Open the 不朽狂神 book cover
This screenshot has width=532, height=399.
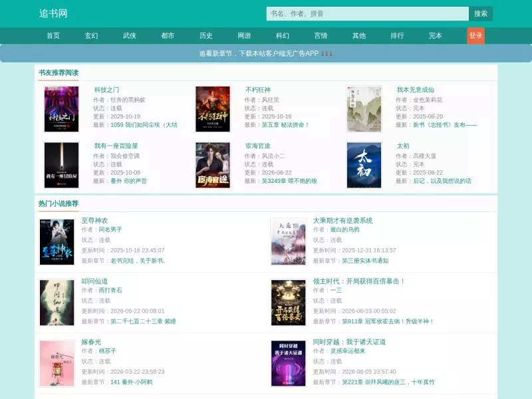[x=213, y=109]
